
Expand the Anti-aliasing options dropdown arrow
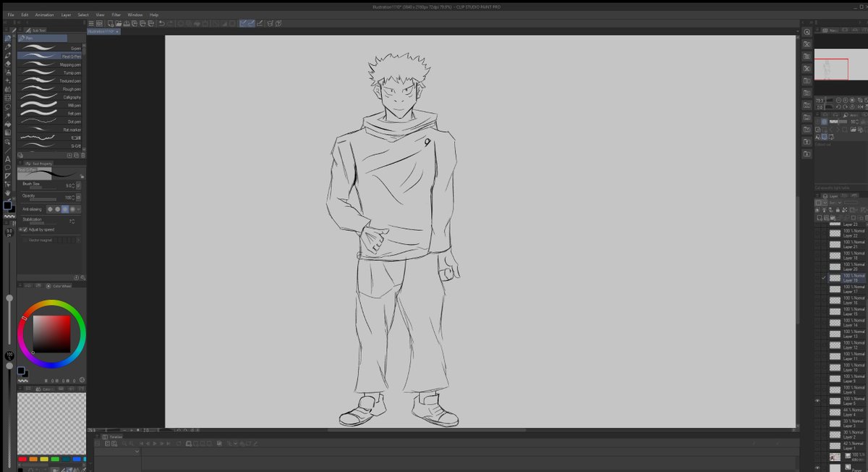79,209
